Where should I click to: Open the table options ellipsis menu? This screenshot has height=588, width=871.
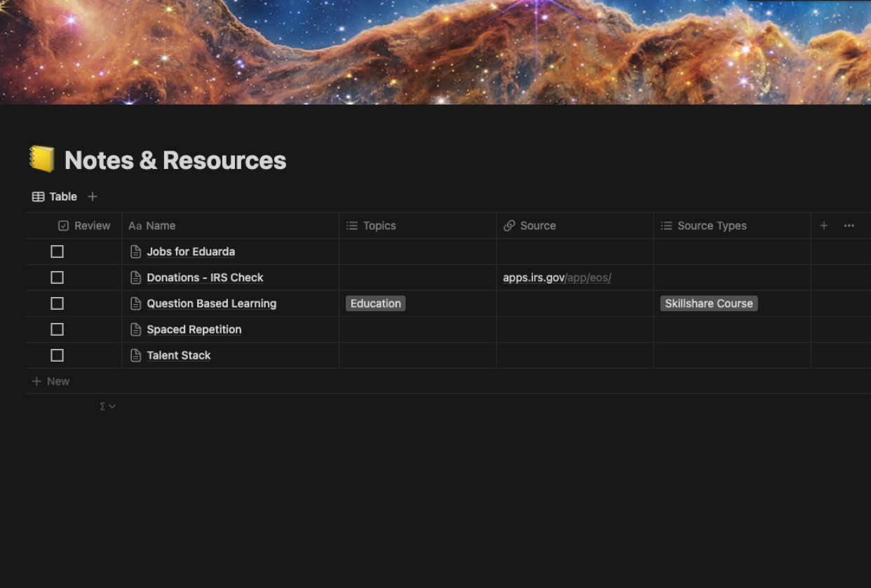[x=849, y=226]
